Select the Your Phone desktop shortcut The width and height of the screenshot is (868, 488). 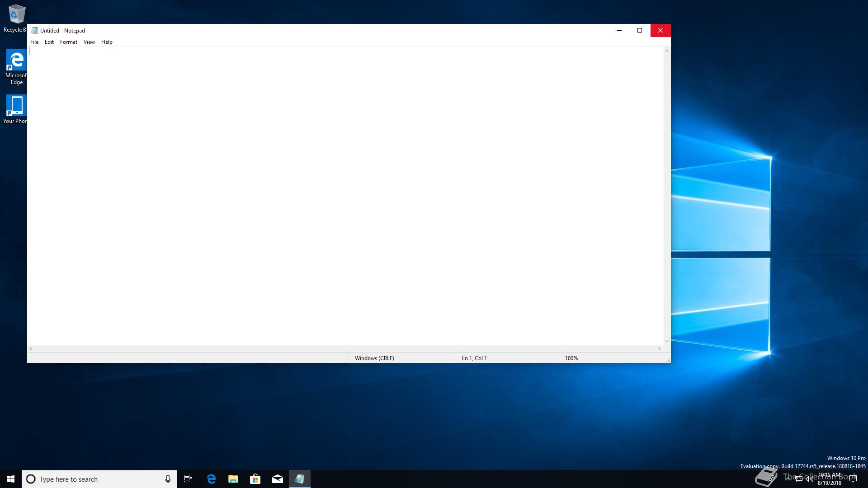[x=15, y=109]
